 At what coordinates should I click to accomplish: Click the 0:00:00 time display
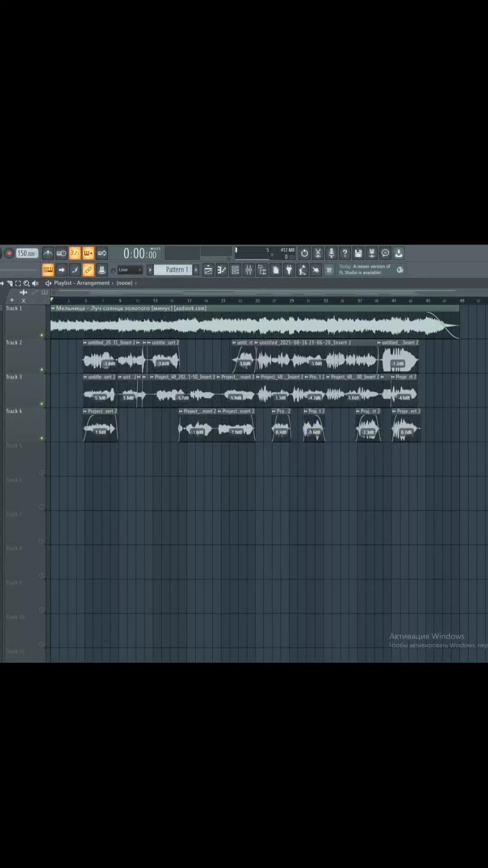[140, 253]
